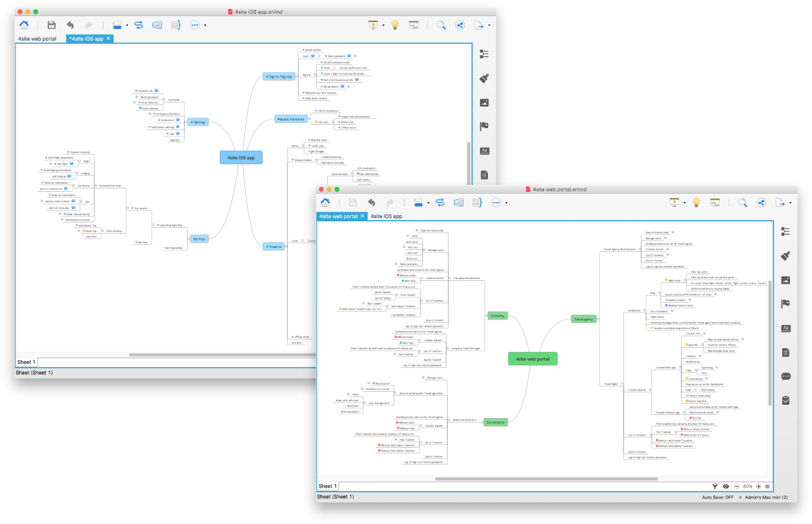Open Export dropdown arrow in web portal toolbar
Image resolution: width=812 pixels, height=524 pixels.
tap(791, 203)
